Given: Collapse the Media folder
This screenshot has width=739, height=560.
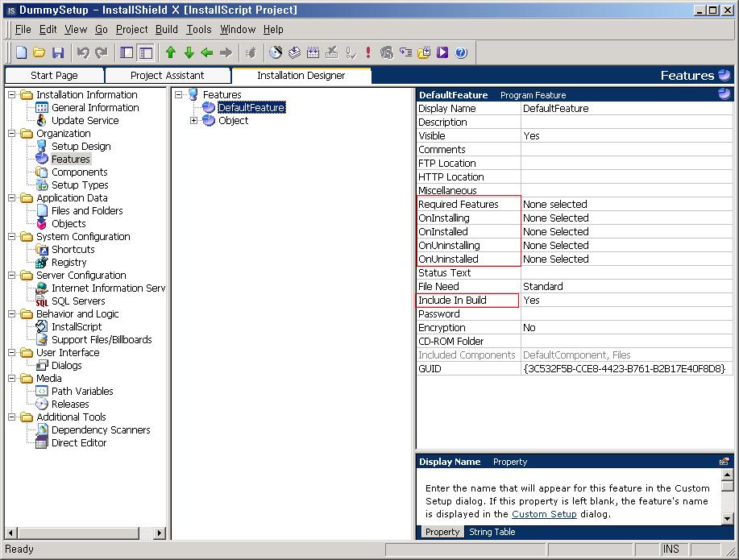Looking at the screenshot, I should click(x=12, y=379).
